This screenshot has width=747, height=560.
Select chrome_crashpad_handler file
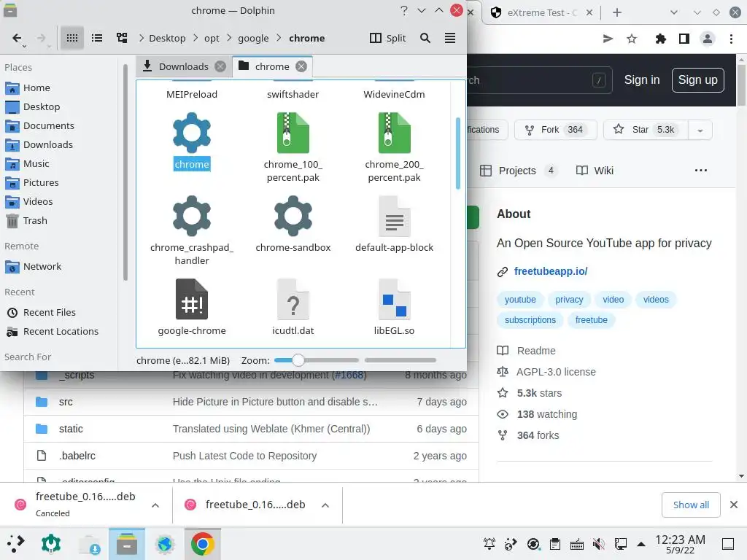(x=192, y=231)
